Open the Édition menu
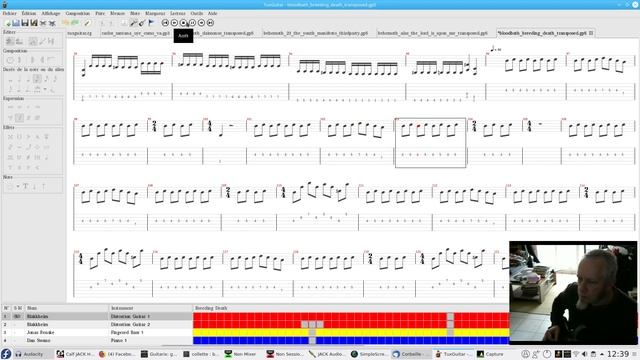Image resolution: width=640 pixels, height=360 pixels. click(29, 13)
